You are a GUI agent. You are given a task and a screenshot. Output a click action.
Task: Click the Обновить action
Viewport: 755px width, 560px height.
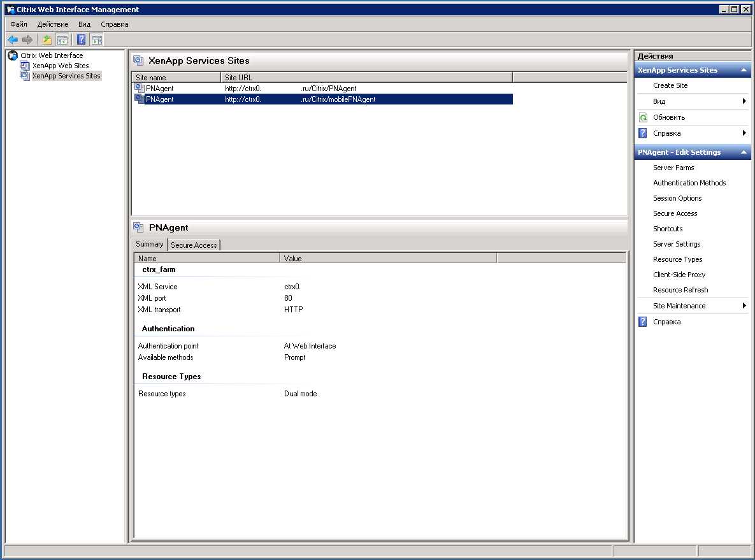click(669, 117)
